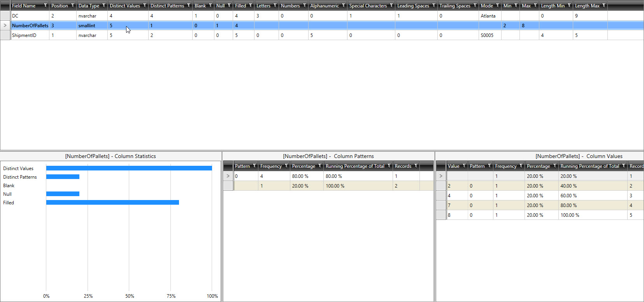Select value 8 row in Column Values
Screen dimensions: 644x302
pyautogui.click(x=540, y=215)
